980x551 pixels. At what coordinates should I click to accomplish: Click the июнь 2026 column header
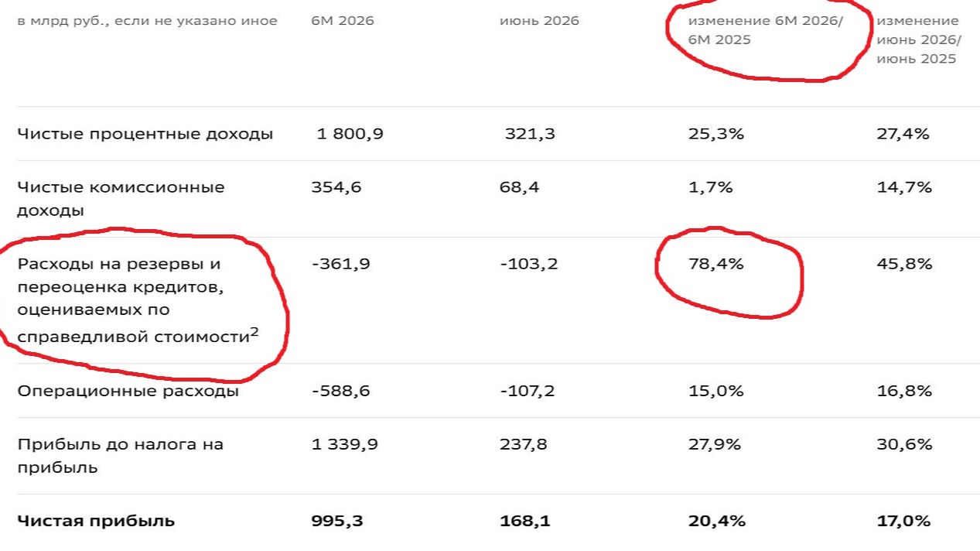click(x=539, y=21)
